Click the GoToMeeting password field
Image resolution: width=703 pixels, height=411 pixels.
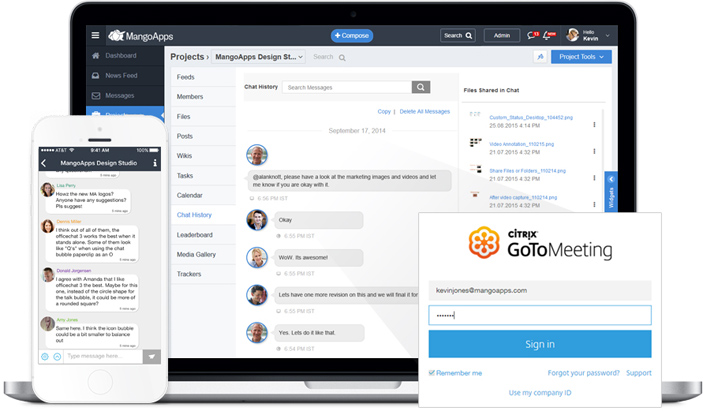[x=540, y=316]
